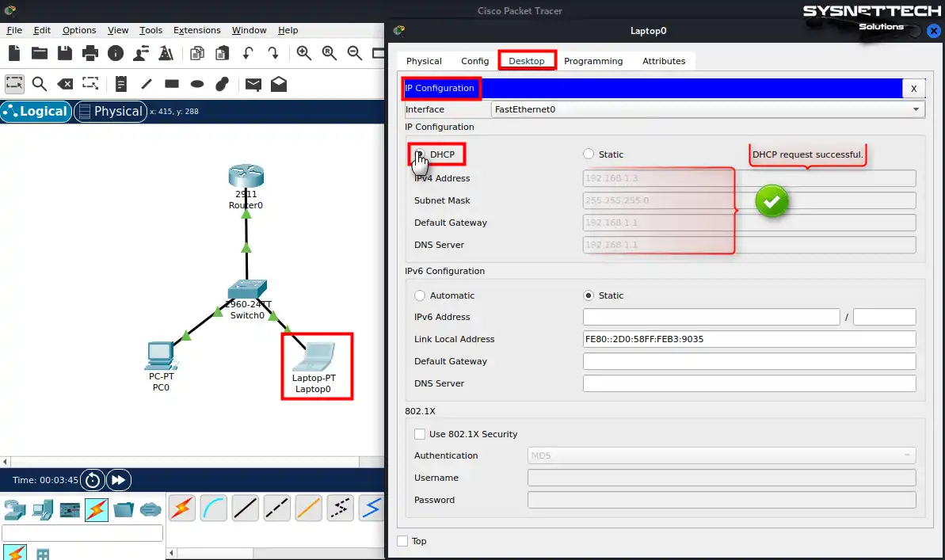Choose the Place Note tool

coord(121,84)
